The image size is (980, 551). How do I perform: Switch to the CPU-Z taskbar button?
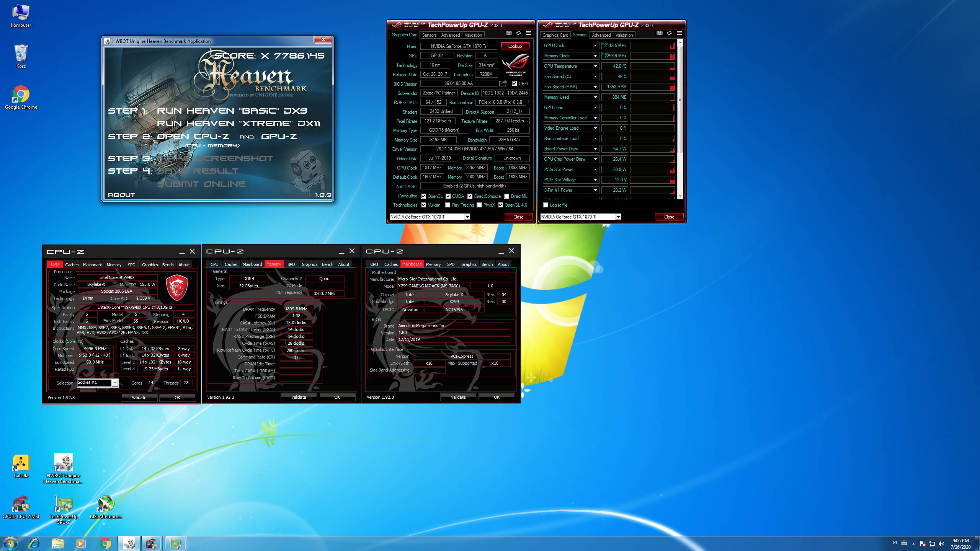click(151, 543)
